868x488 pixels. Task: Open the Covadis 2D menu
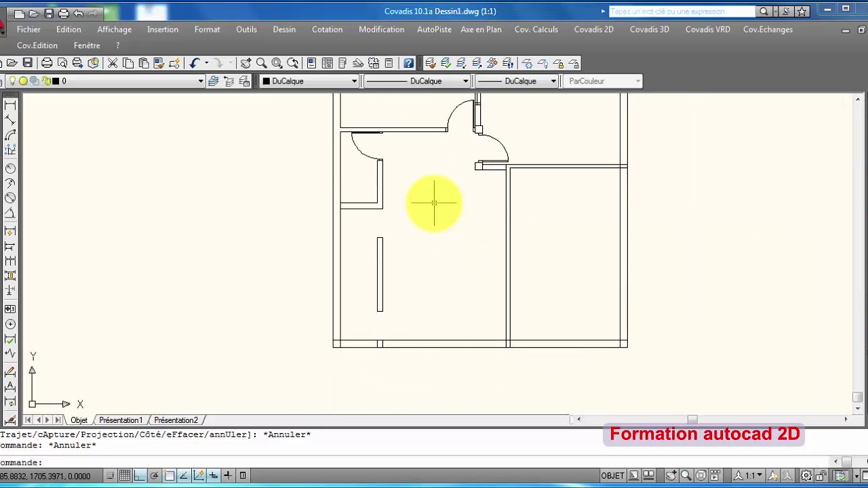(593, 29)
